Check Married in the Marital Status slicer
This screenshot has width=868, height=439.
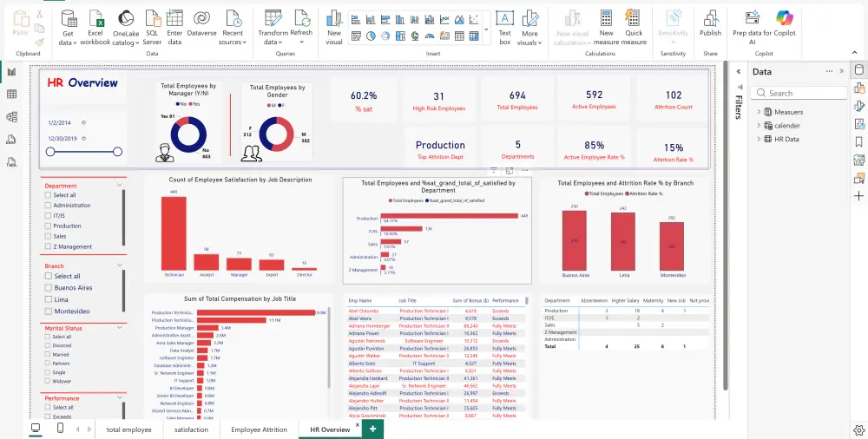pos(48,354)
